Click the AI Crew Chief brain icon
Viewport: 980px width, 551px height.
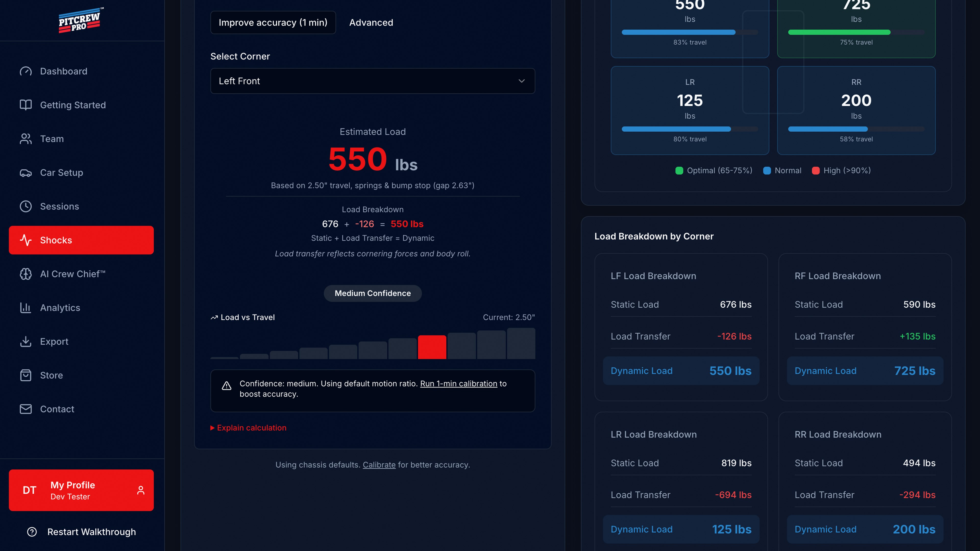26,274
